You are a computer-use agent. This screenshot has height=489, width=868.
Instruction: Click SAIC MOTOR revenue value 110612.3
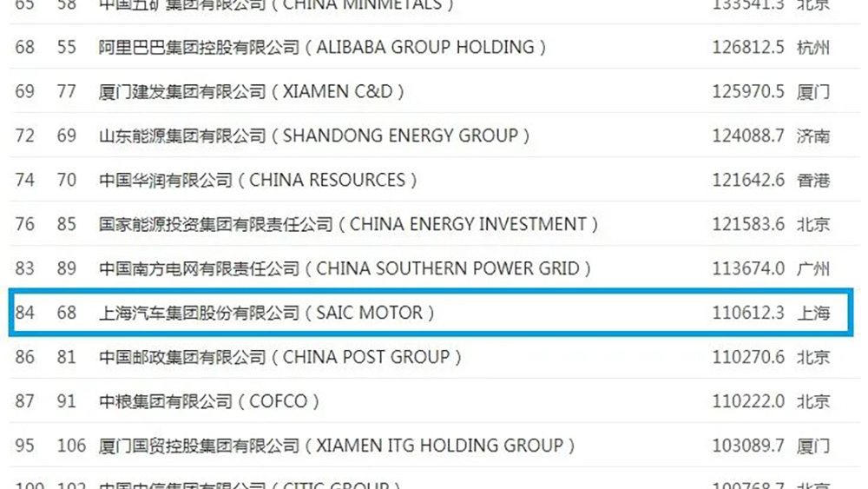(748, 313)
